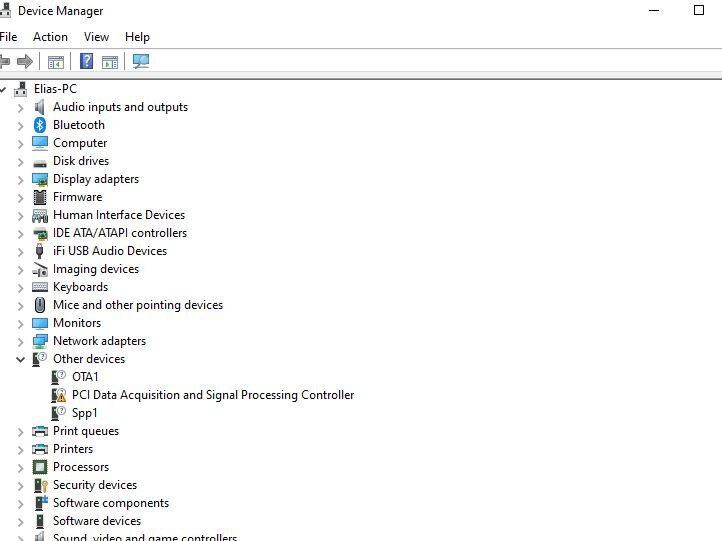
Task: Select iFi USB Audio Devices label
Action: 110,251
